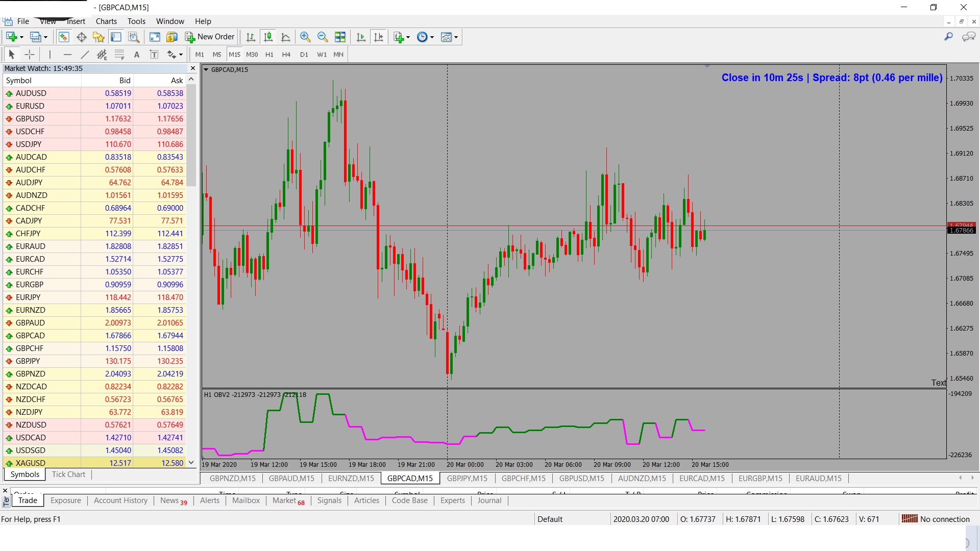980x551 pixels.
Task: Select the Draw Horizontal Line tool
Action: click(67, 55)
